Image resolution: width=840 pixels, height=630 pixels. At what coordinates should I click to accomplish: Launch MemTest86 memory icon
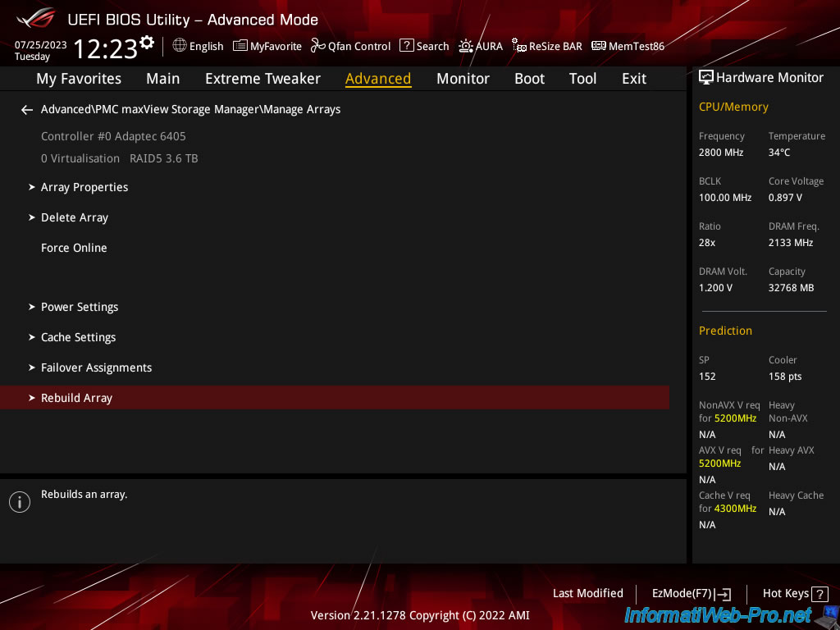click(x=598, y=46)
